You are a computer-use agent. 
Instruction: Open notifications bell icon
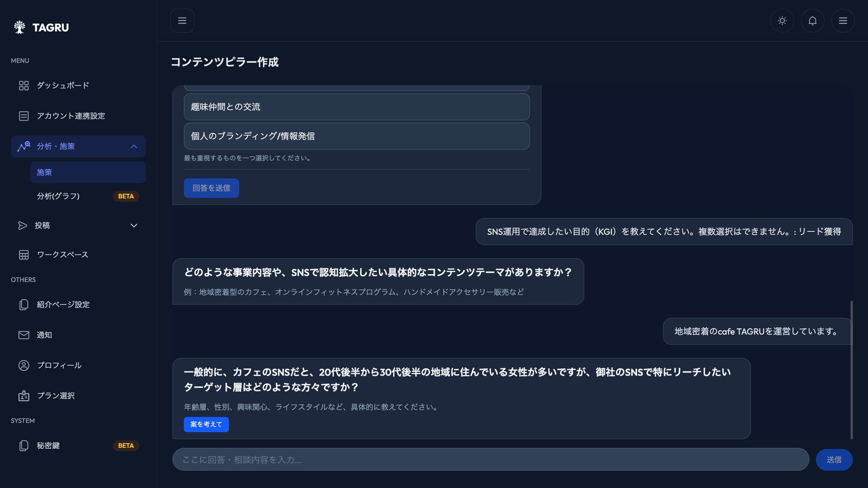[812, 21]
